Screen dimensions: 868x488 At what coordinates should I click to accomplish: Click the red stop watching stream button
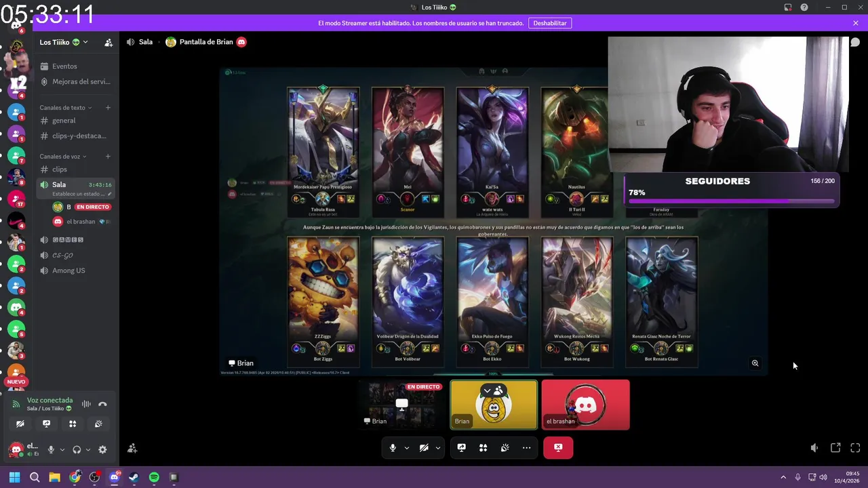click(558, 447)
